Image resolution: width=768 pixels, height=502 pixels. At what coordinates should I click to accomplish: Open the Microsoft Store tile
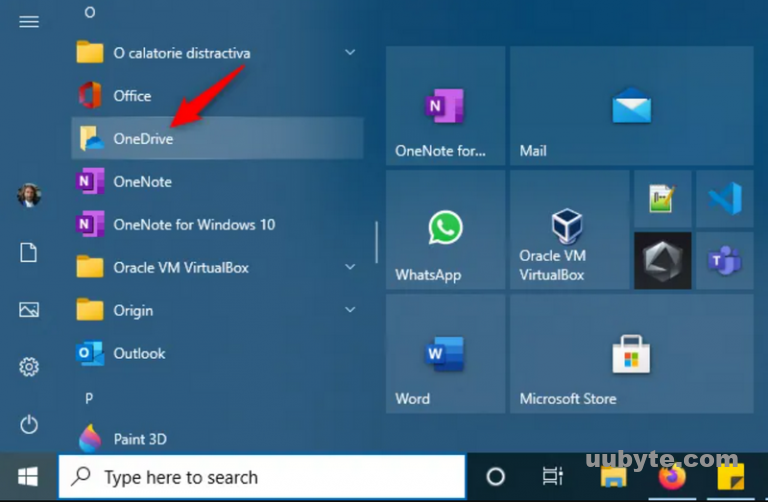[631, 354]
